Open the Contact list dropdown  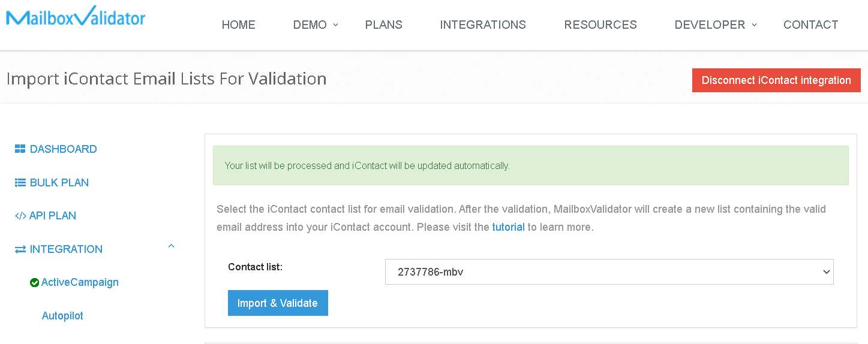pos(609,272)
